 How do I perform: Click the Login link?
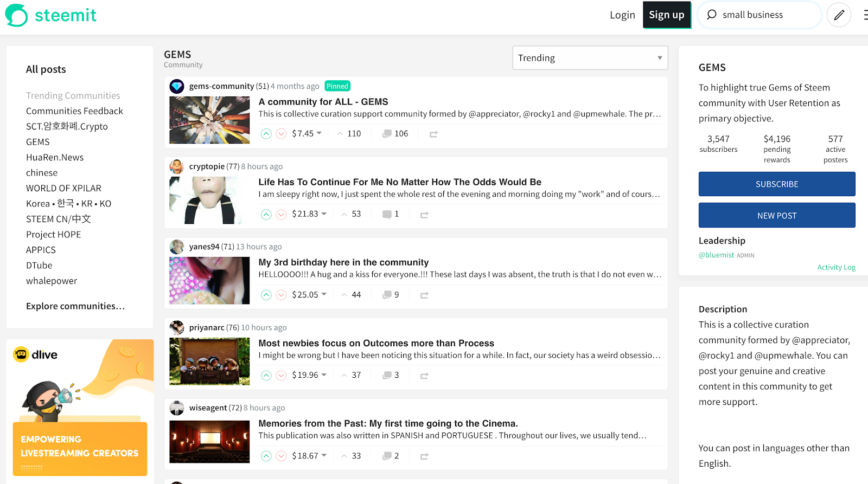coord(622,15)
